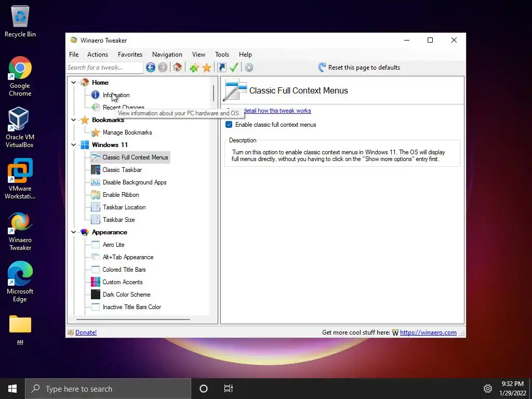Screen dimensions: 532x399
Task: Open the https://winaero.com link
Action: [x=428, y=332]
